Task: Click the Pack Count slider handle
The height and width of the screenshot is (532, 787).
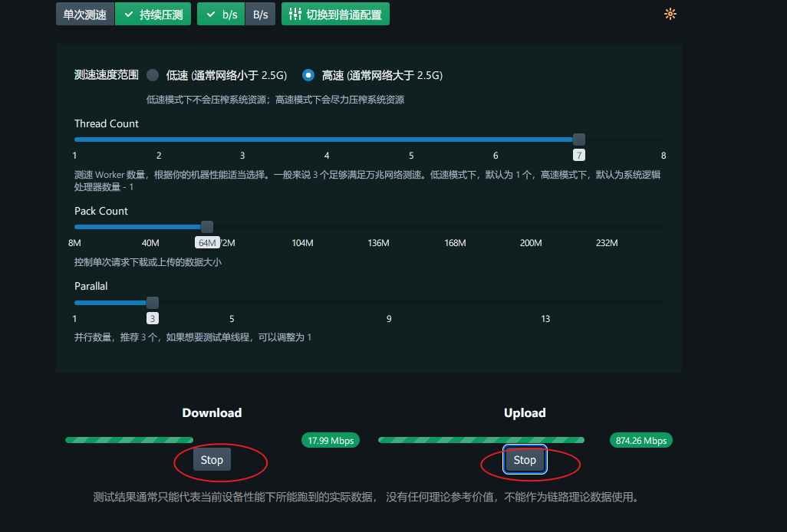Action: click(x=207, y=227)
